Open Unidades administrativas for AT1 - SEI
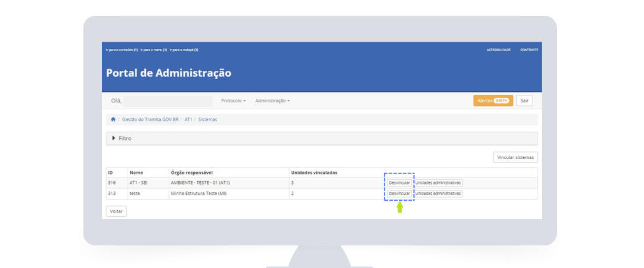The image size is (644, 268). [438, 183]
